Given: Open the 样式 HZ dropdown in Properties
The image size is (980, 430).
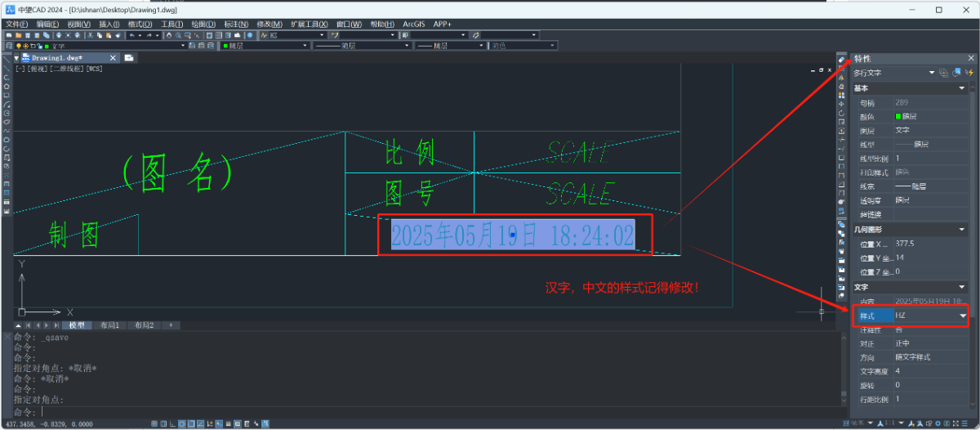Looking at the screenshot, I should [x=963, y=315].
